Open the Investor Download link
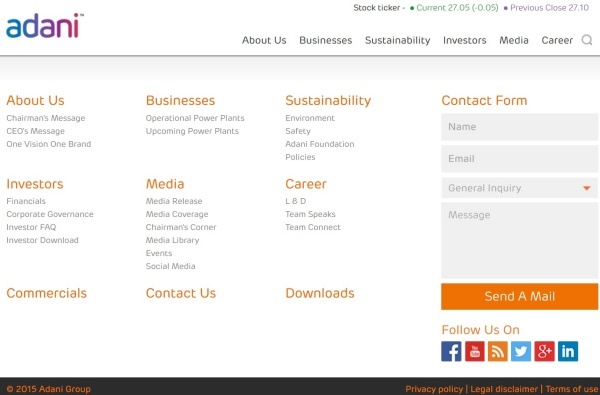 click(x=42, y=240)
